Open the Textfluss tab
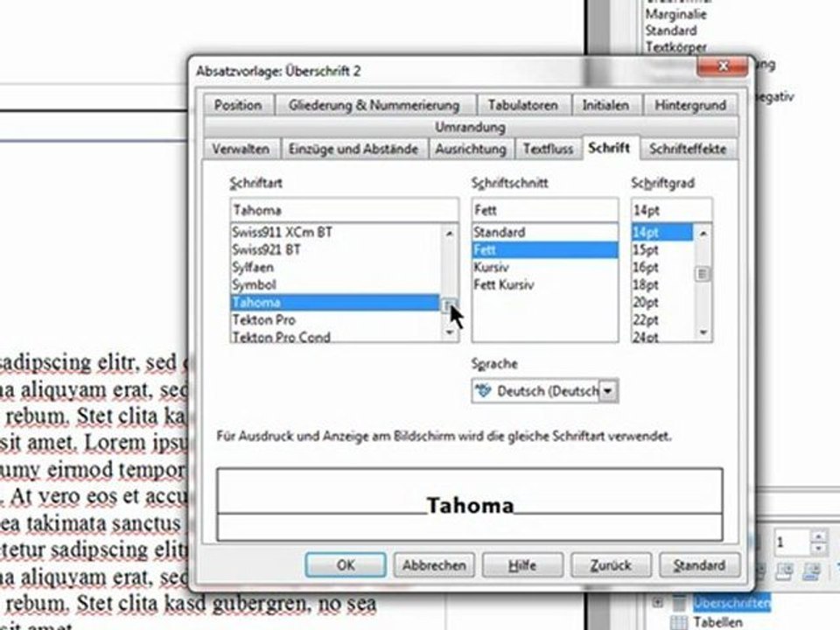 548,149
